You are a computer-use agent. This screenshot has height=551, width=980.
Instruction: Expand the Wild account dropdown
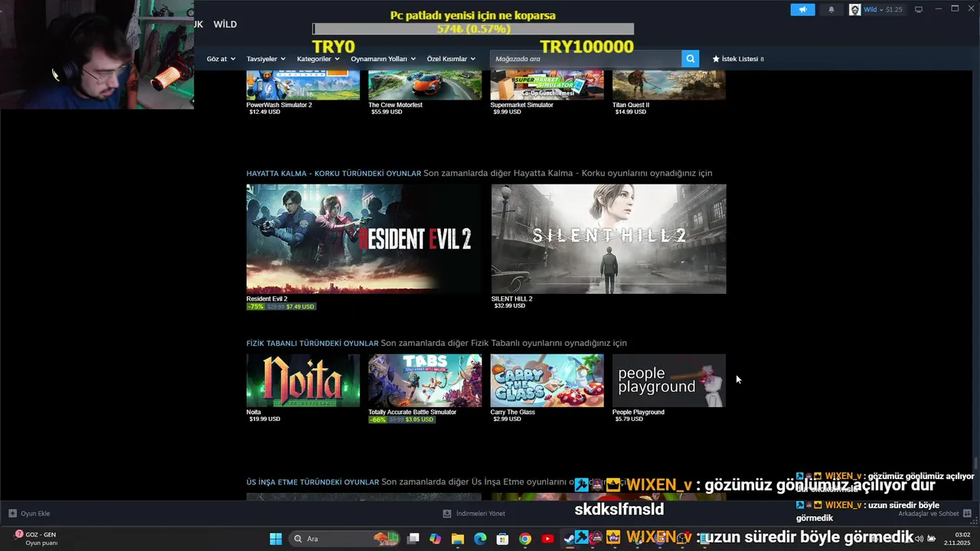click(x=883, y=9)
